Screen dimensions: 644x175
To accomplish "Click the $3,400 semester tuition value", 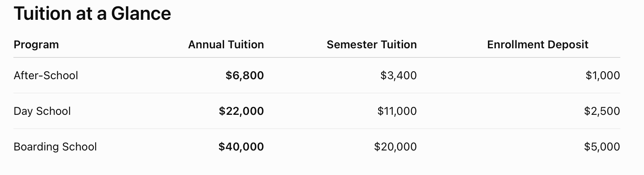I will pyautogui.click(x=399, y=75).
